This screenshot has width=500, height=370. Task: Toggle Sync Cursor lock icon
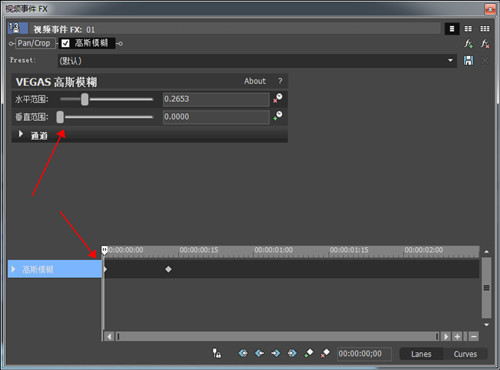[x=217, y=353]
